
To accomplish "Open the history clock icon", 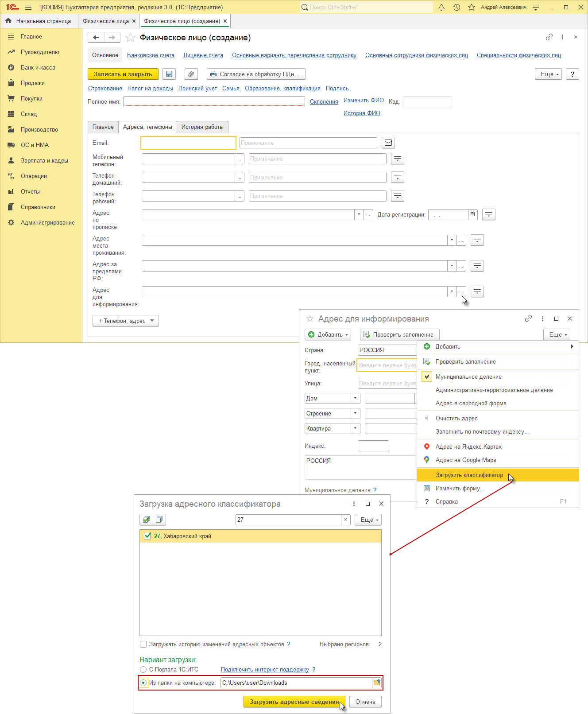I will point(456,7).
